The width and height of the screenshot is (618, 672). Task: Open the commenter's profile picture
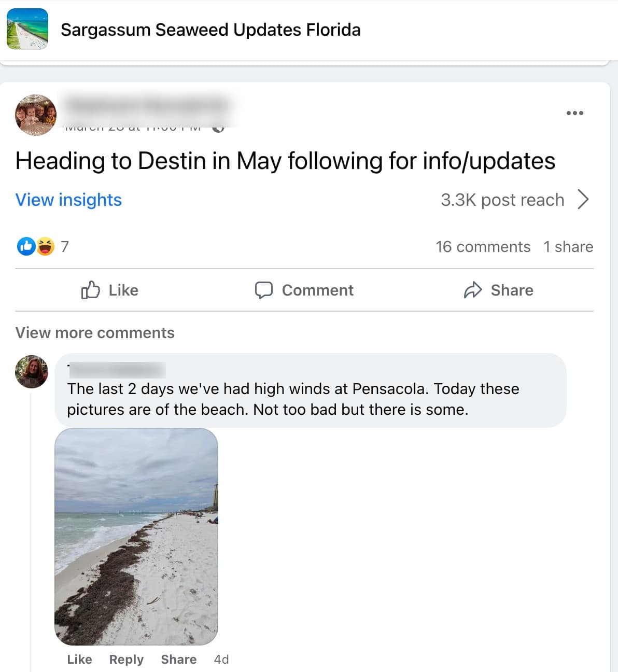tap(32, 372)
